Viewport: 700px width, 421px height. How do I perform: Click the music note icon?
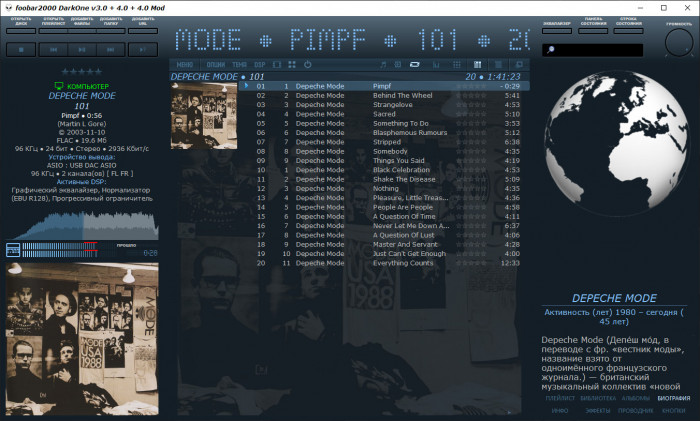pos(383,65)
